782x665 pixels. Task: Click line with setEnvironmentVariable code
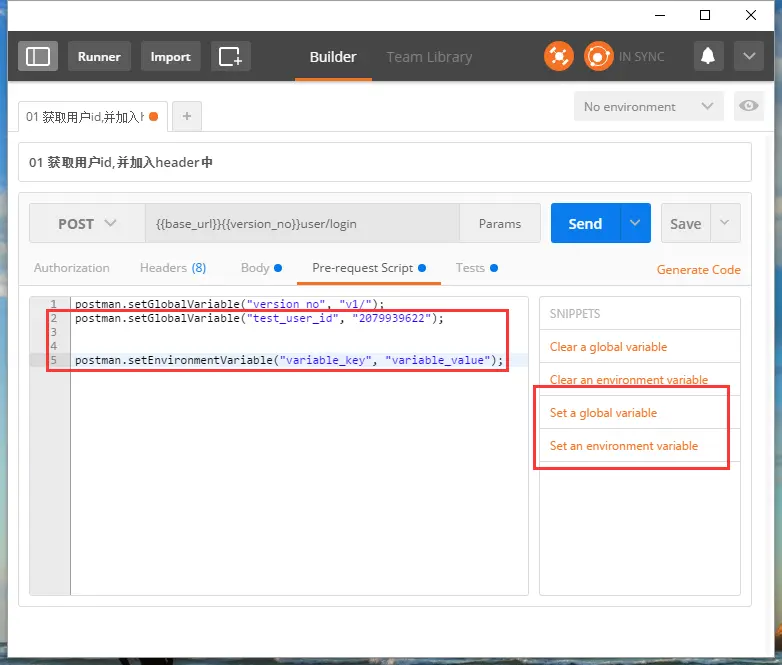tap(289, 360)
